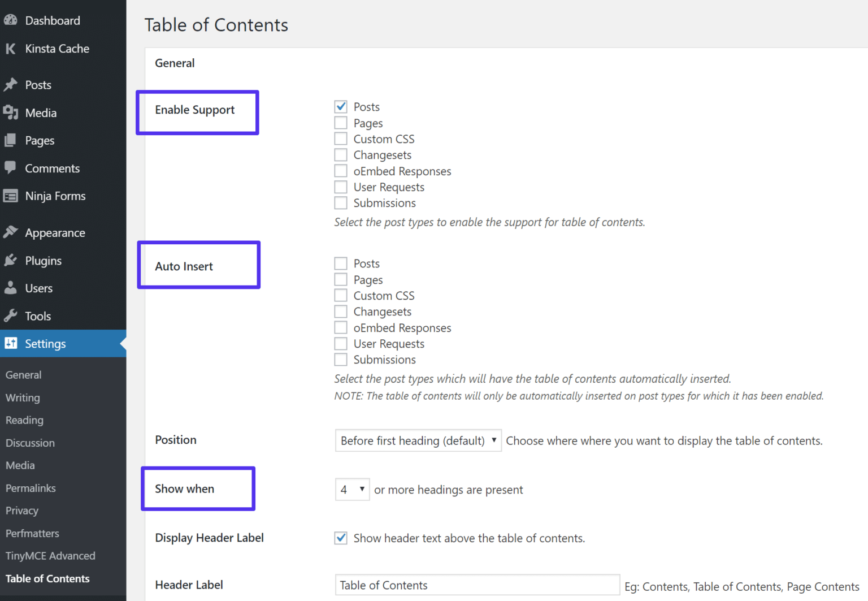Open Ninja Forms via its icon
The image size is (868, 601).
pos(10,196)
